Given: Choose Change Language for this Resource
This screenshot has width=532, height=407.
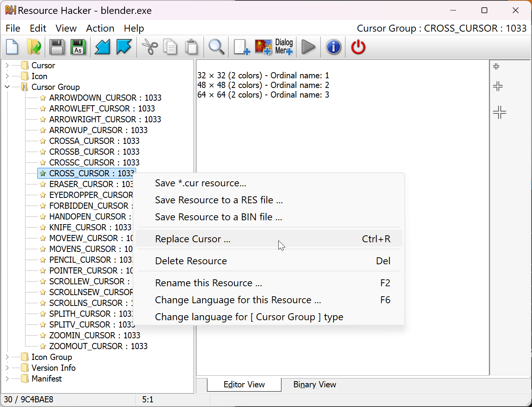Looking at the screenshot, I should (269, 300).
